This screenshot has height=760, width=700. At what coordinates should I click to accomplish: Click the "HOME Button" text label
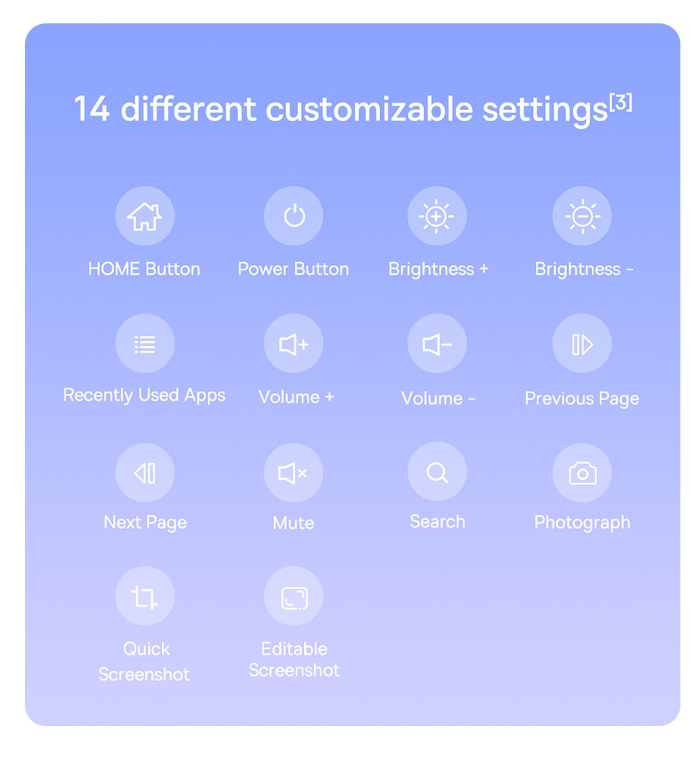click(x=144, y=269)
